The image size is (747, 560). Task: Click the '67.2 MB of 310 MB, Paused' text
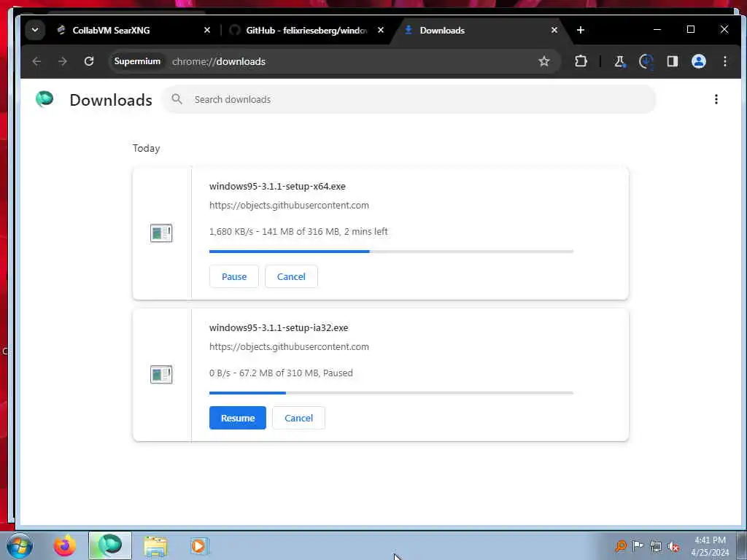(296, 373)
